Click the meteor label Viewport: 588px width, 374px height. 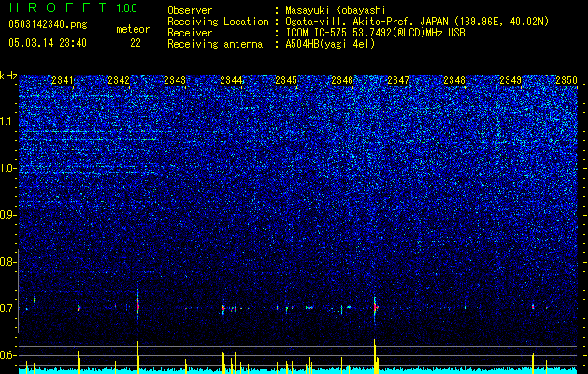(x=133, y=29)
